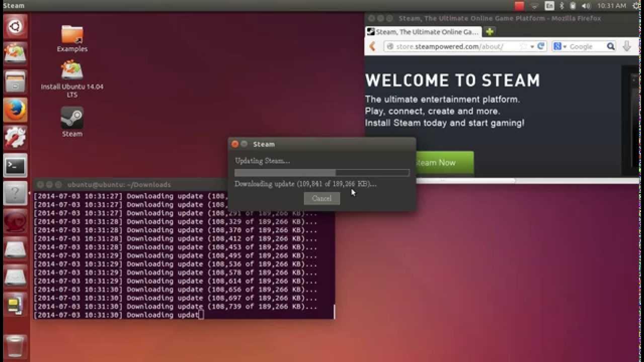
Task: Click the terminal line showing 108,536 of 189,266 KB
Action: tap(176, 264)
